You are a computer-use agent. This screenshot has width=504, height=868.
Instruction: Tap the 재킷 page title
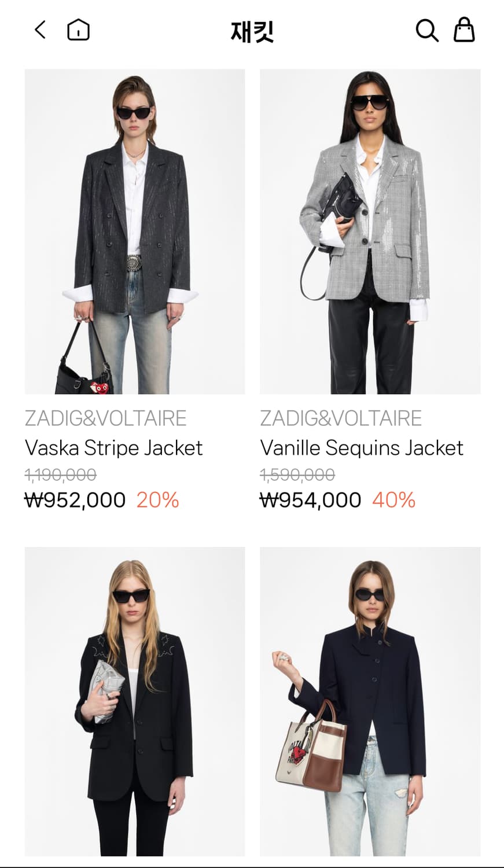(x=252, y=31)
